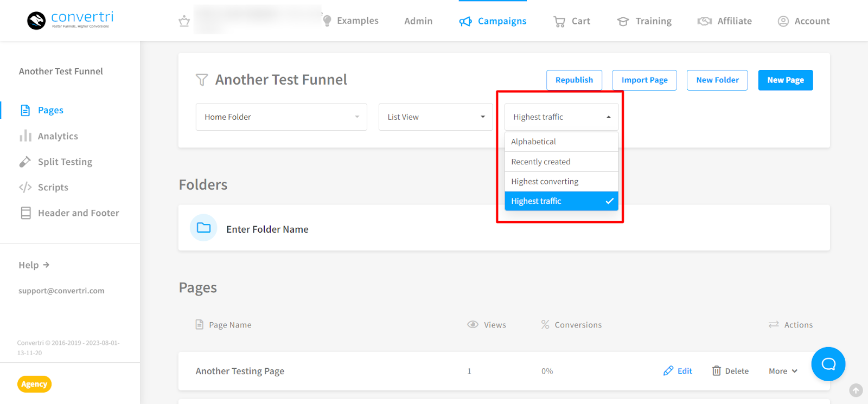Click the trash icon for Another Testing Page
The image size is (868, 404).
coord(717,371)
